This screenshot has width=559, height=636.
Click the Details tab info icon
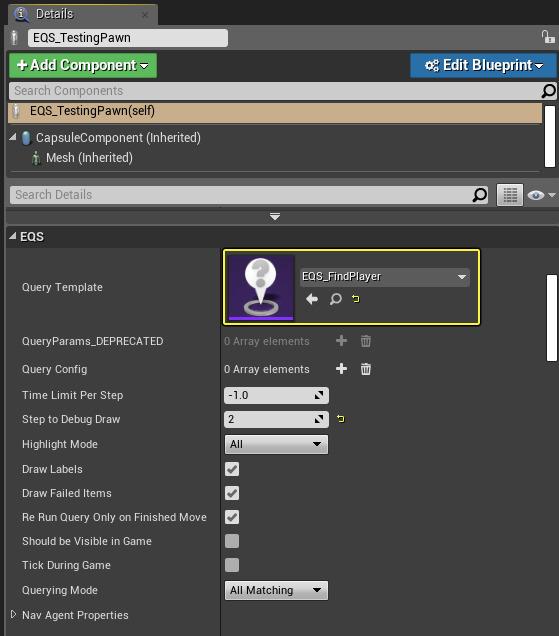pos(21,14)
